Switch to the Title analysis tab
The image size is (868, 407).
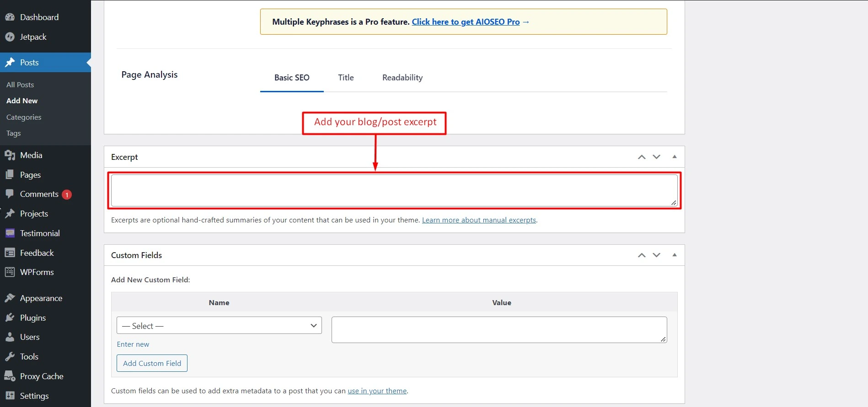click(346, 78)
